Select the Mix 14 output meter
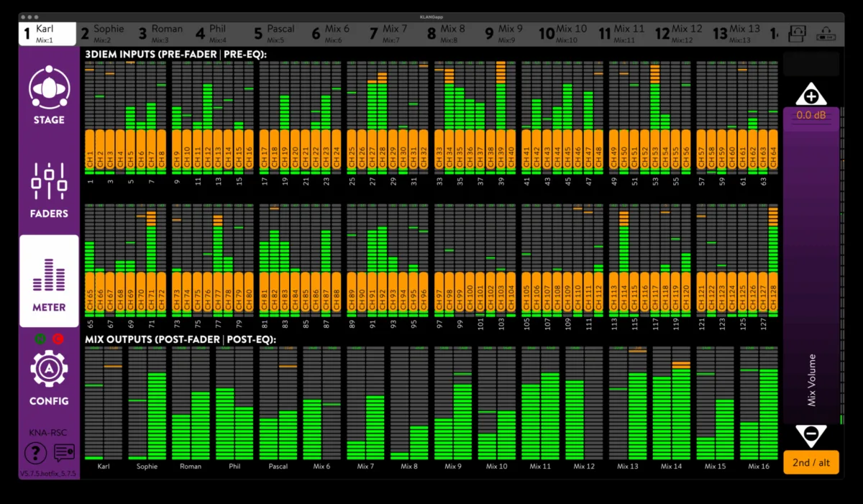Image resolution: width=863 pixels, height=504 pixels. pos(671,403)
